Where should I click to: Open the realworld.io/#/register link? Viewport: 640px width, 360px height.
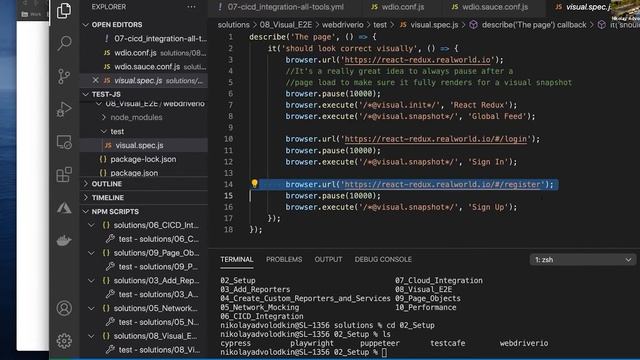pos(442,184)
